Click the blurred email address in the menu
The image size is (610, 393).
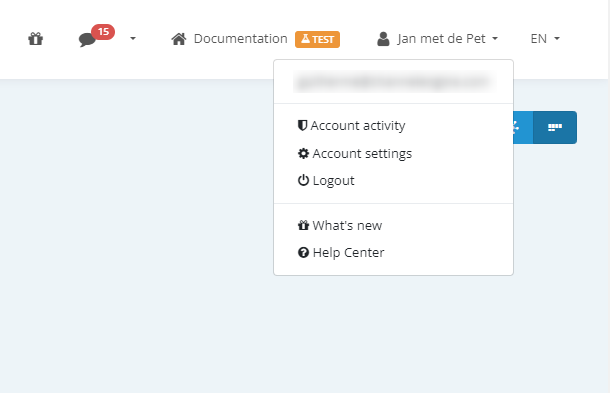[x=394, y=82]
